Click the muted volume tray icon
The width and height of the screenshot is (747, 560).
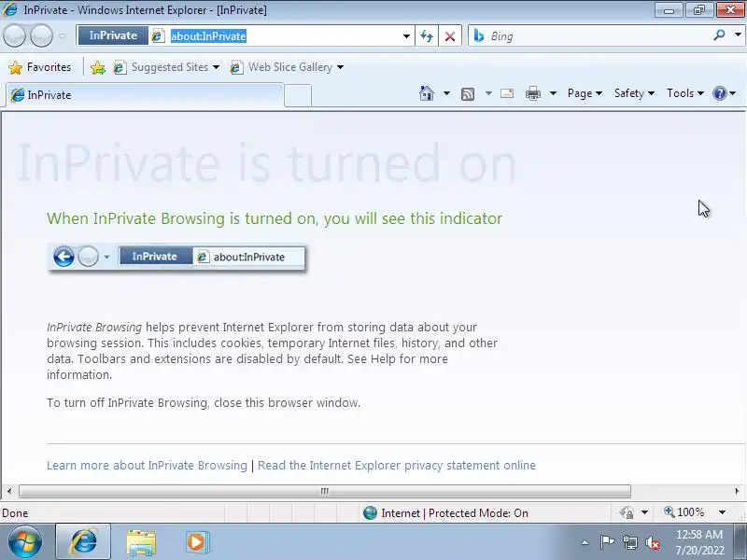click(x=652, y=542)
